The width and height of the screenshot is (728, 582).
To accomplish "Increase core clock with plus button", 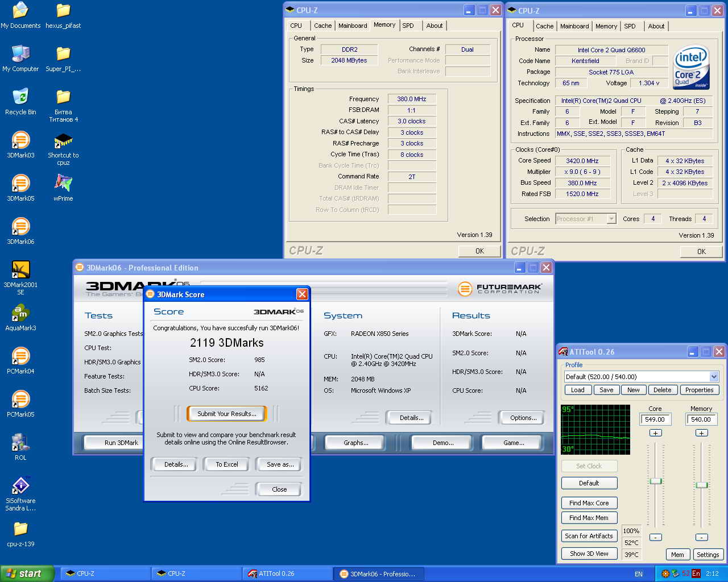I will [655, 433].
